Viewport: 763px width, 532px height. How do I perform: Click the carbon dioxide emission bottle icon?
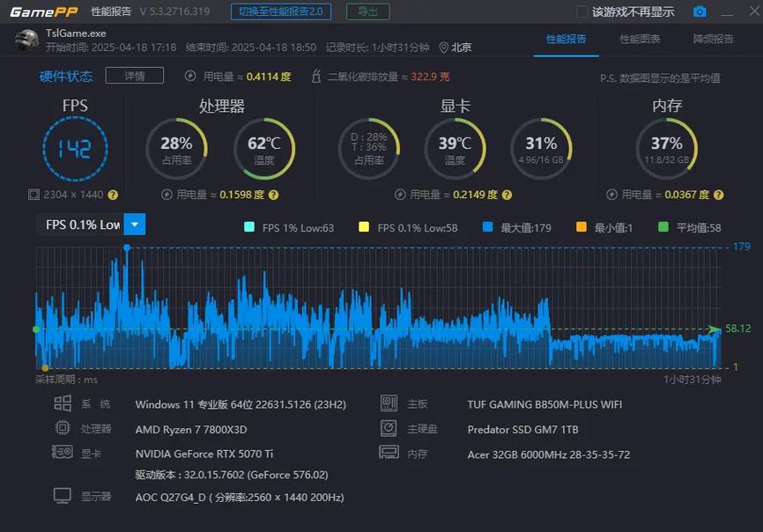click(x=316, y=77)
